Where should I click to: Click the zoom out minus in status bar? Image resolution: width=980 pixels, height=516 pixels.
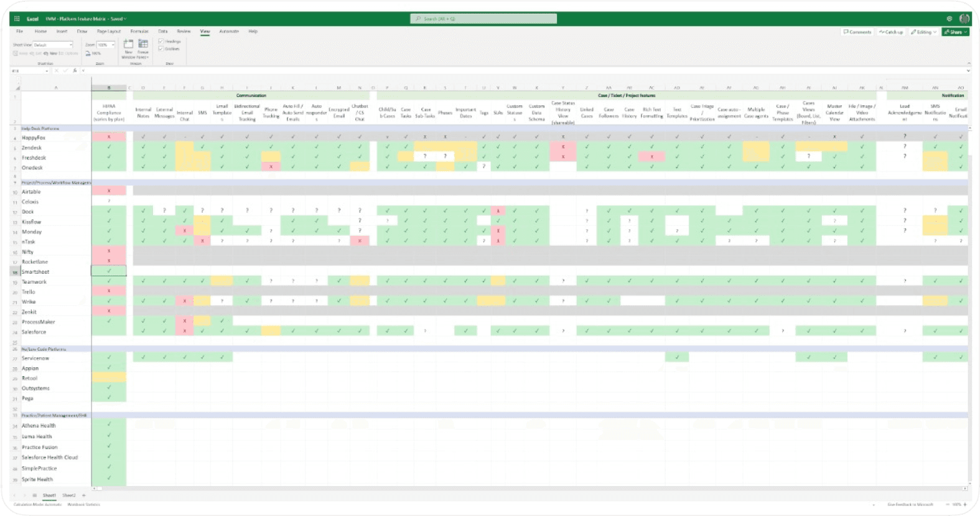[x=946, y=504]
